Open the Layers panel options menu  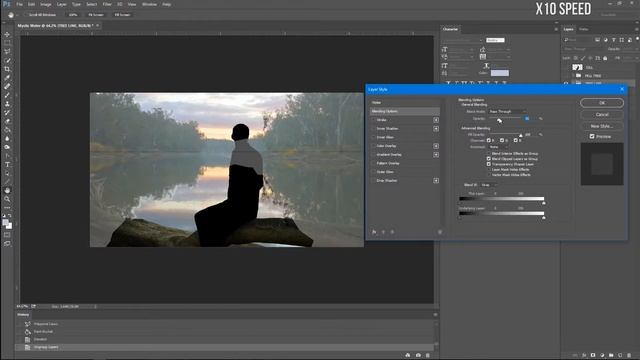[636, 29]
